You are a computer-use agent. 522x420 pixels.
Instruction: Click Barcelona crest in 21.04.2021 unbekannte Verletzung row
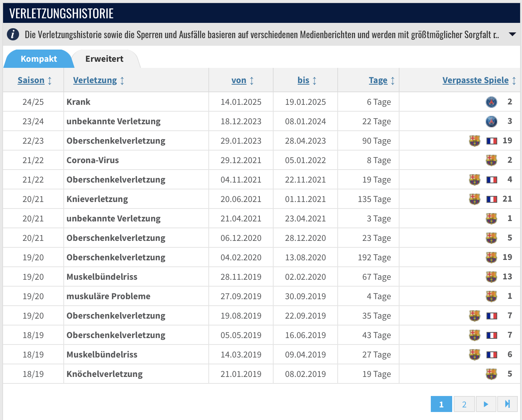(491, 218)
